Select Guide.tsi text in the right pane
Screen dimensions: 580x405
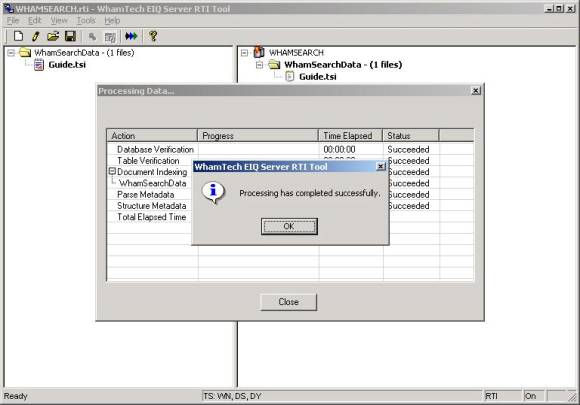(318, 77)
